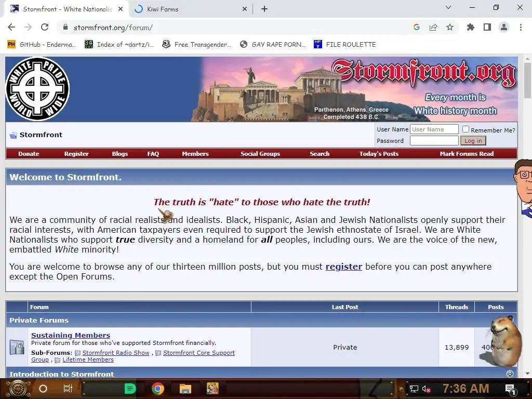Reload the current page
This screenshot has height=399, width=532.
tap(45, 27)
